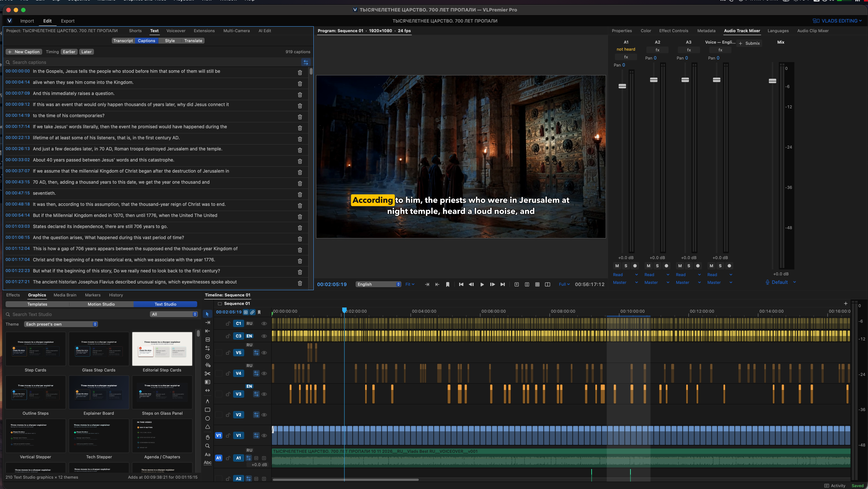The image size is (868, 489).
Task: Select the Editorial Step Cards thumbnail
Action: [x=162, y=349]
